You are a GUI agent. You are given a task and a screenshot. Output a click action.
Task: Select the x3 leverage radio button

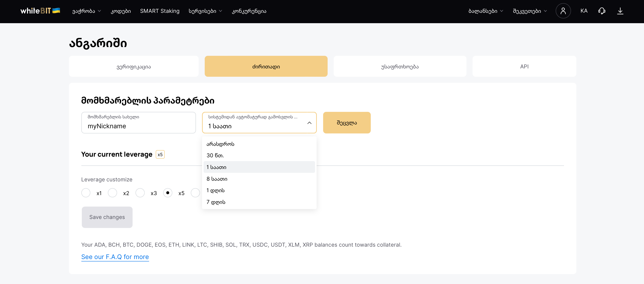(x=140, y=193)
